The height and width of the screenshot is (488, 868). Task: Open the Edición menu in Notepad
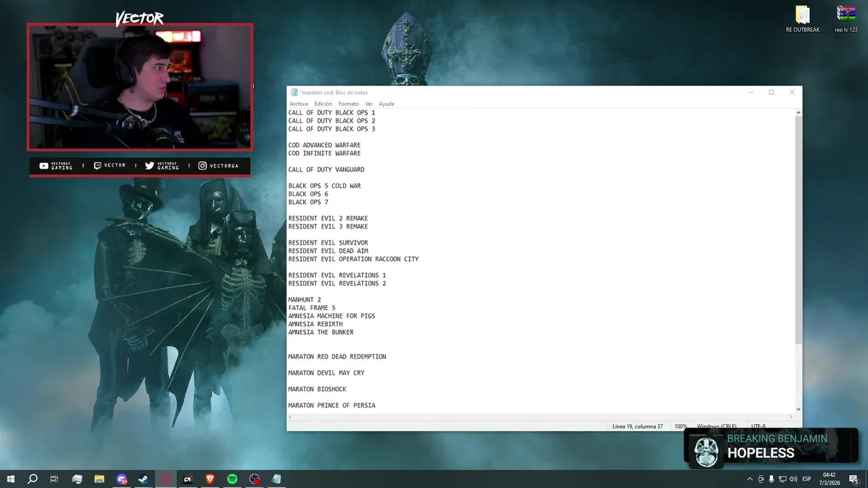coord(323,104)
